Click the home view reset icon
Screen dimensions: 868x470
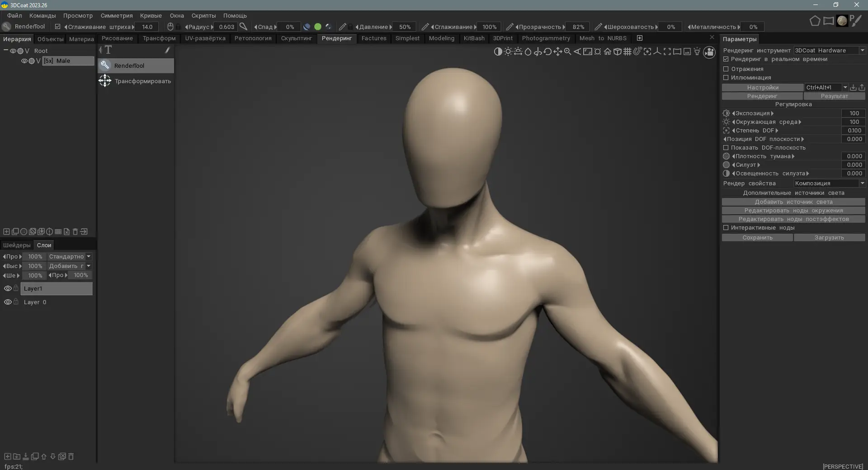(x=607, y=52)
